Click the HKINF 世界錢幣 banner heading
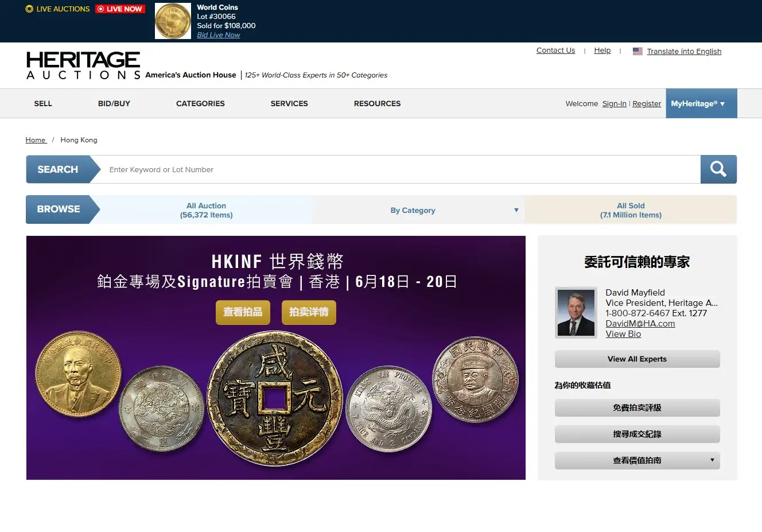This screenshot has height=532, width=762. tap(277, 262)
